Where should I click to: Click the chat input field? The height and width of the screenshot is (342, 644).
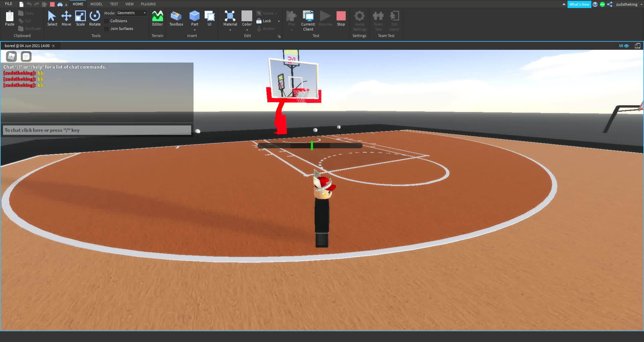[97, 130]
